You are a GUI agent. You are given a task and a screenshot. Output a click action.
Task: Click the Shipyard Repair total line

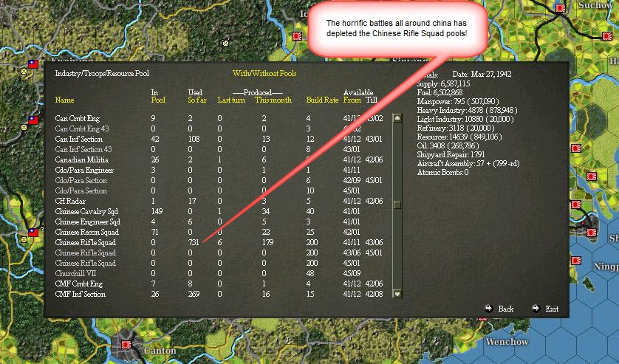point(451,154)
